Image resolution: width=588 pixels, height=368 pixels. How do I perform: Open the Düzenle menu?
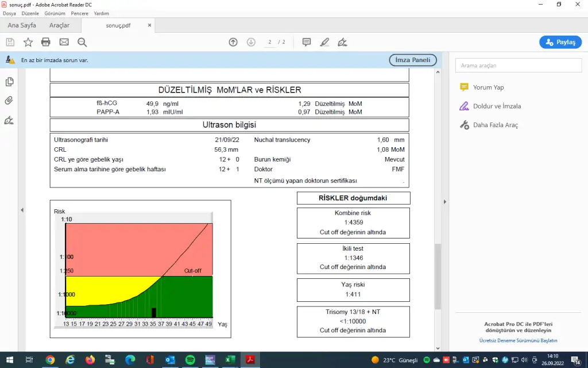point(30,13)
